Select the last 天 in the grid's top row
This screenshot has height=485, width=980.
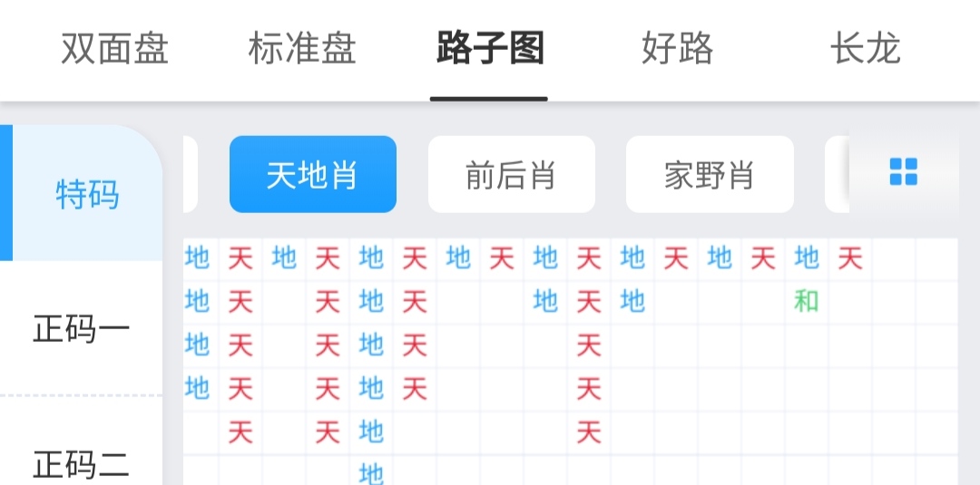[x=850, y=258]
